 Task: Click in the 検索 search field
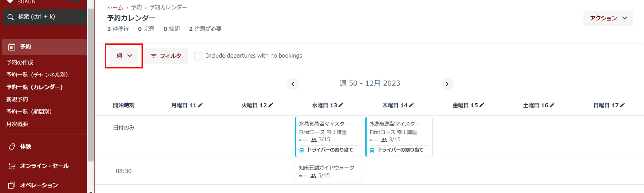pyautogui.click(x=50, y=17)
